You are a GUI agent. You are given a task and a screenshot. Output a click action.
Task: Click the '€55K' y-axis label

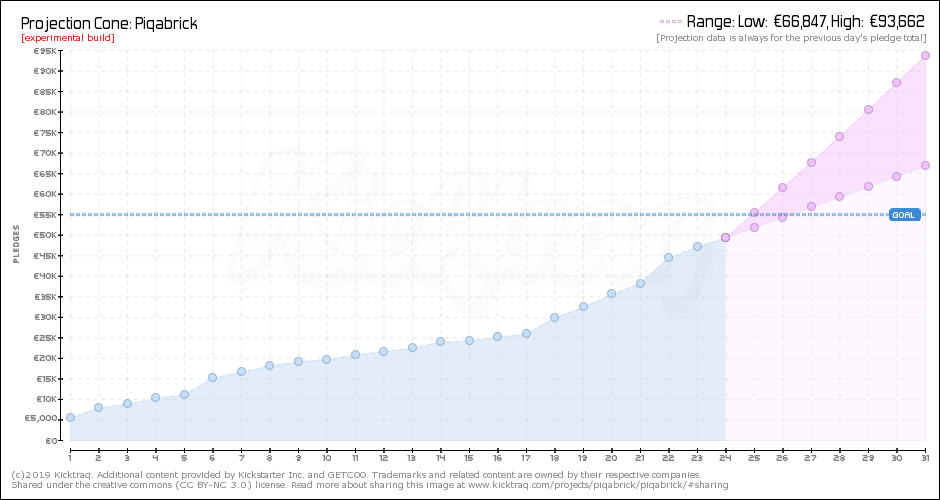(46, 215)
